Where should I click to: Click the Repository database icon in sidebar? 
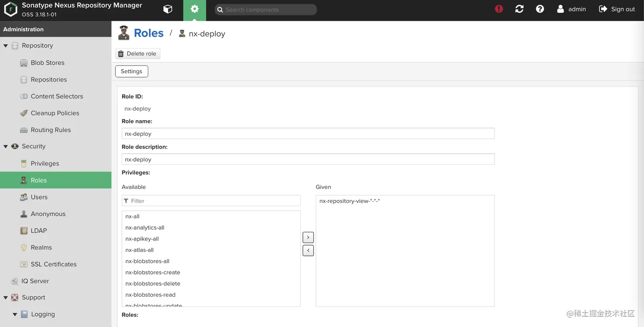15,46
